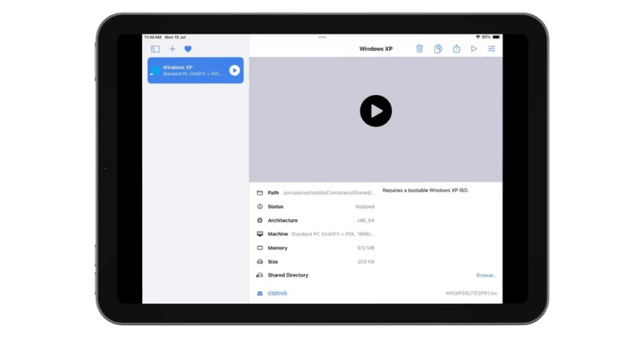
Task: Click Browse for Shared Directory
Action: point(486,275)
